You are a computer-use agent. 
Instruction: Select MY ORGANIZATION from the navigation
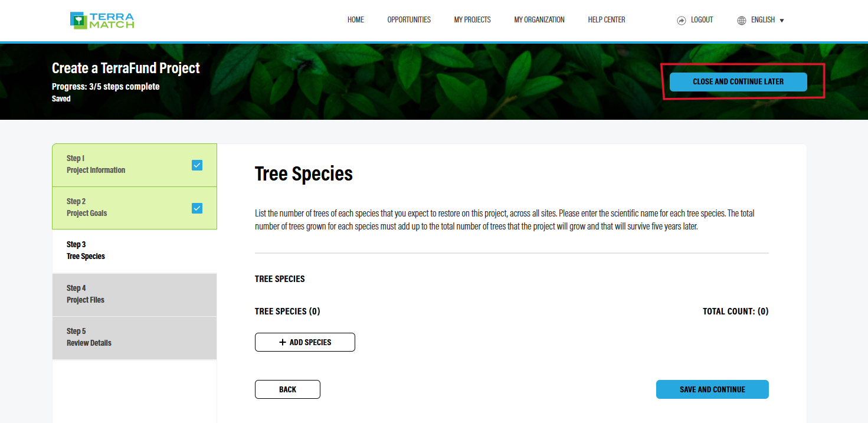tap(539, 19)
